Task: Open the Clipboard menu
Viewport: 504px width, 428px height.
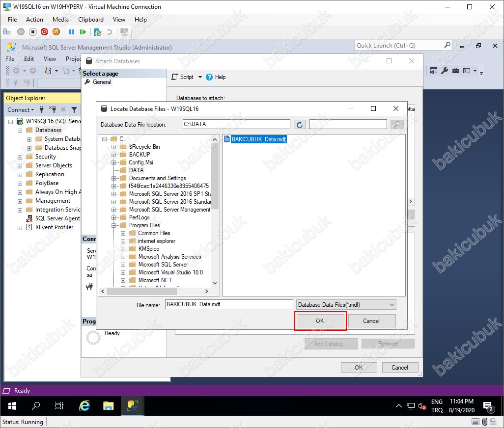Action: (x=91, y=20)
